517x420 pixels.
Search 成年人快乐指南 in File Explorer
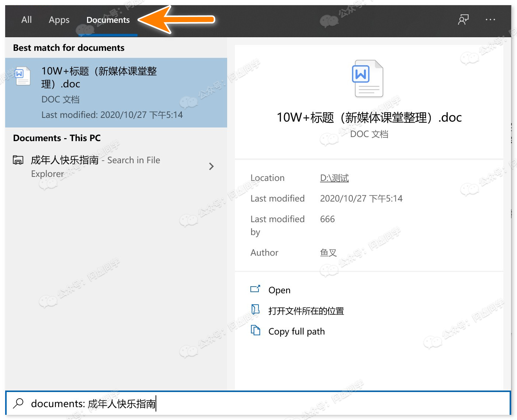click(95, 166)
